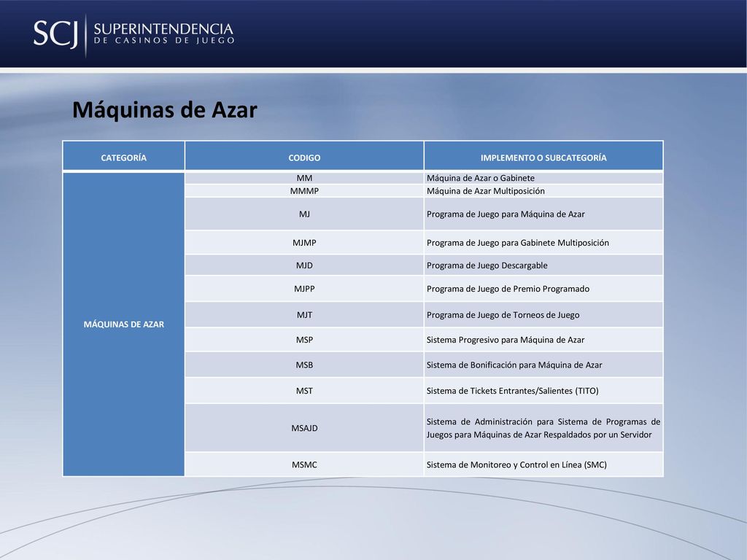Click 'Programa de Juego de Premio Programado'
The width and height of the screenshot is (747, 560).
coord(508,289)
